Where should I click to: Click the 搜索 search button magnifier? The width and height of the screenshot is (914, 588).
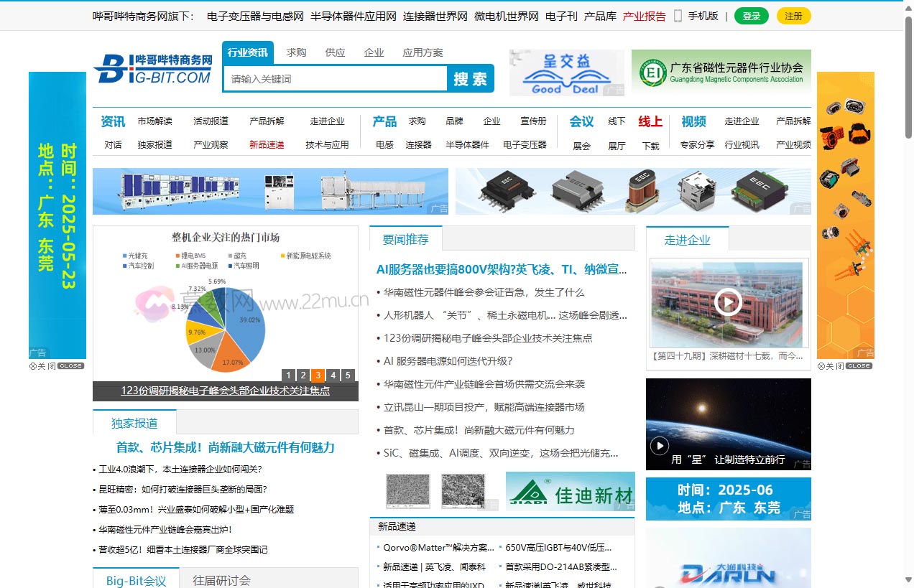(x=470, y=79)
